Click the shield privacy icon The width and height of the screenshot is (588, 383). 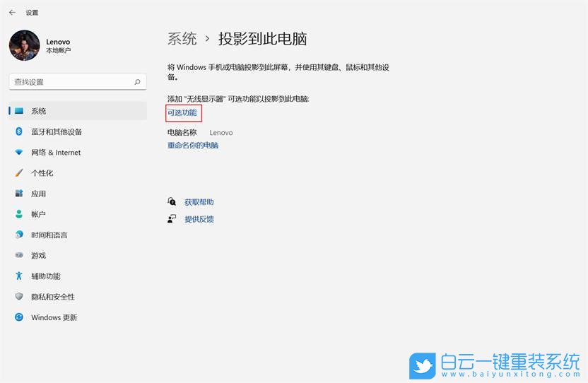point(19,297)
